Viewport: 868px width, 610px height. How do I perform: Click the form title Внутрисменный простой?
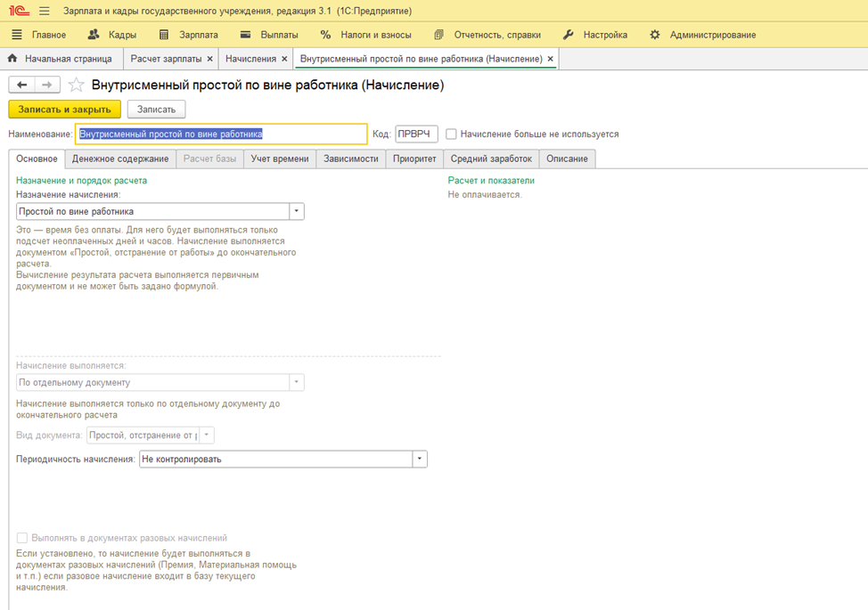pyautogui.click(x=268, y=85)
